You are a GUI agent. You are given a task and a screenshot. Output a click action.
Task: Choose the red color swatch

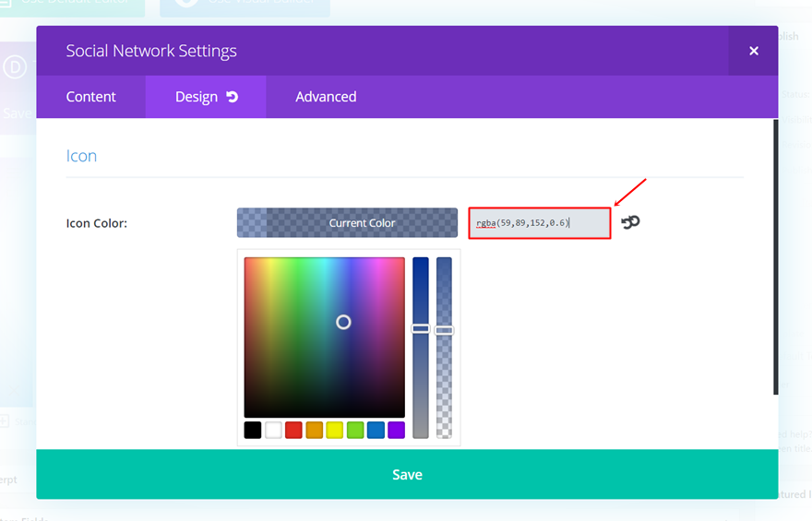293,430
